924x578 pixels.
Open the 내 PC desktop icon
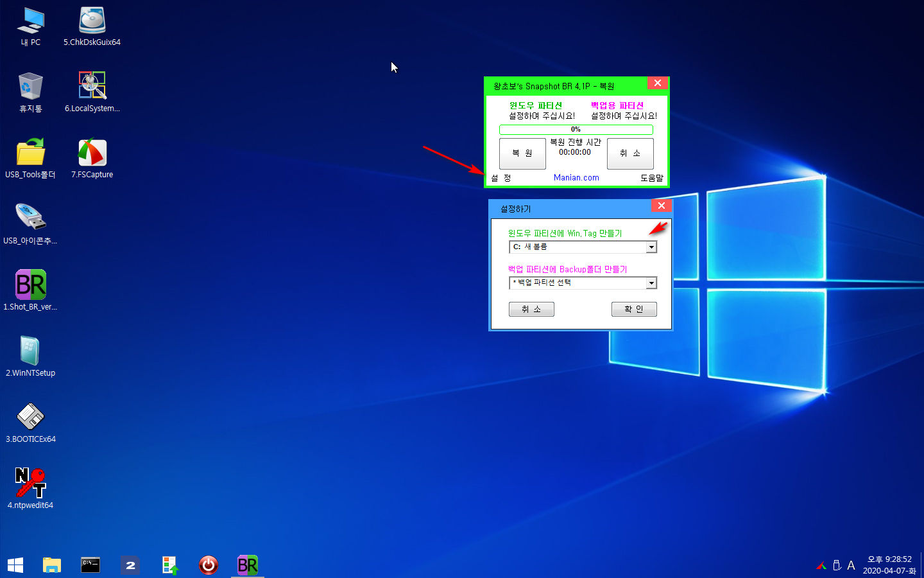[30, 27]
